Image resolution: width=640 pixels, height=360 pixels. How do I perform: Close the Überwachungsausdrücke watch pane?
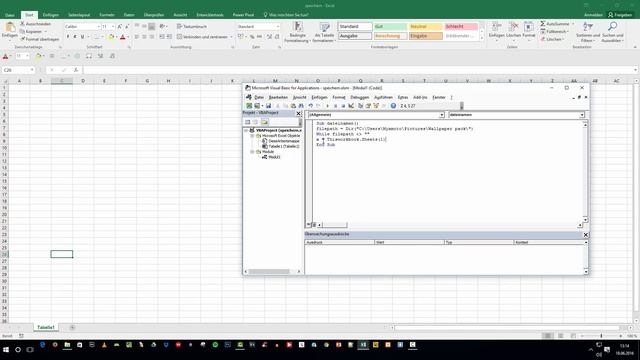(586, 235)
